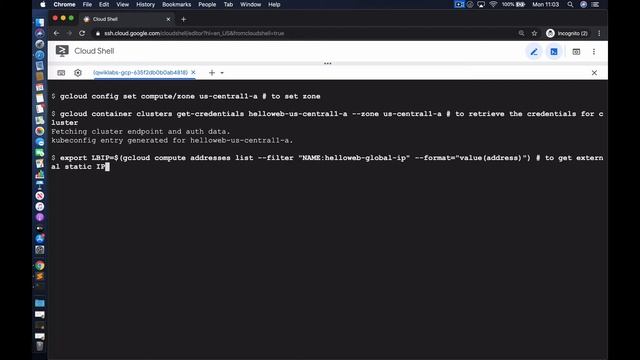The image size is (640, 360).
Task: Click the Wi-Fi status icon
Action: pos(493,4)
